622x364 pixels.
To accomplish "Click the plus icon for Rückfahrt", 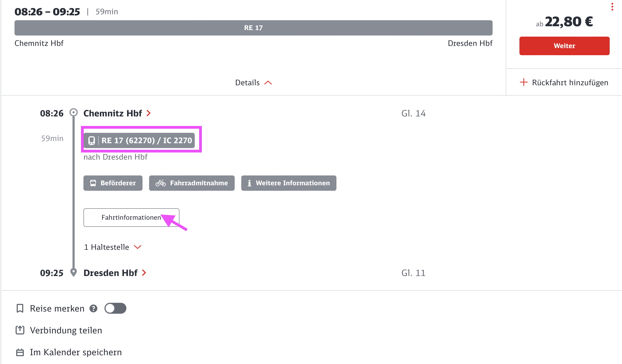I will click(x=524, y=82).
